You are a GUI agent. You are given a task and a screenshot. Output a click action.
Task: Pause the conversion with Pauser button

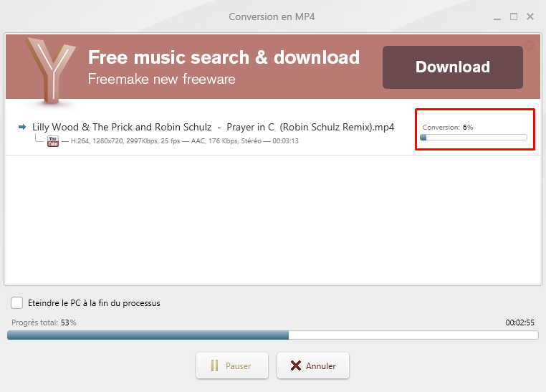[232, 365]
